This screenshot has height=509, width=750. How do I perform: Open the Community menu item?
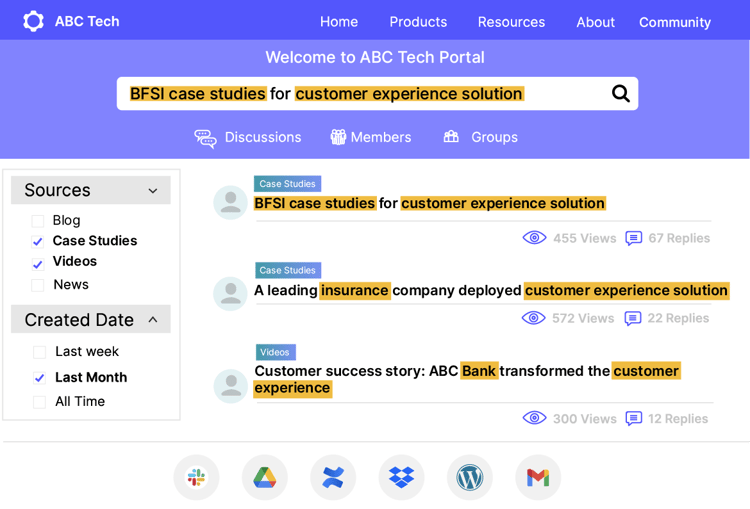click(675, 22)
